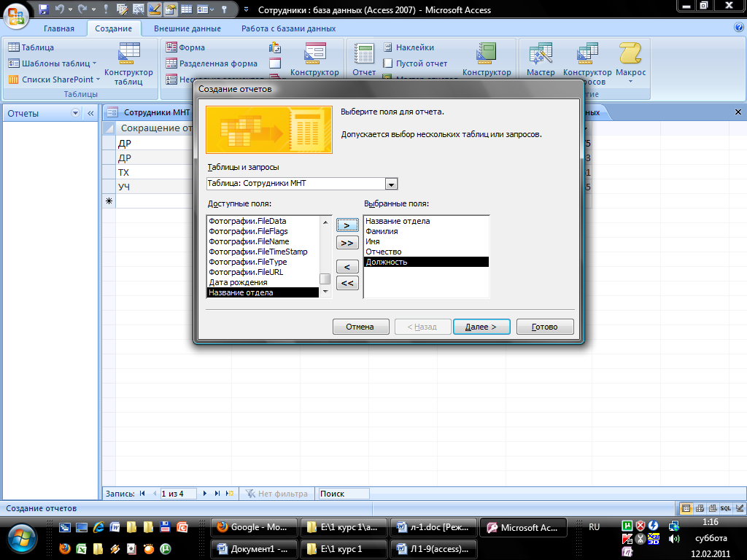Click the Поиск search box

[x=344, y=494]
